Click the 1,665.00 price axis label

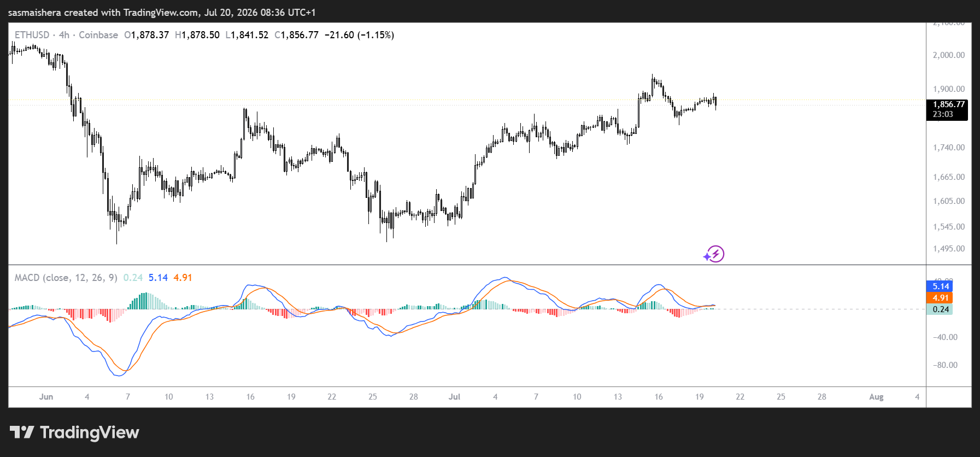(949, 177)
